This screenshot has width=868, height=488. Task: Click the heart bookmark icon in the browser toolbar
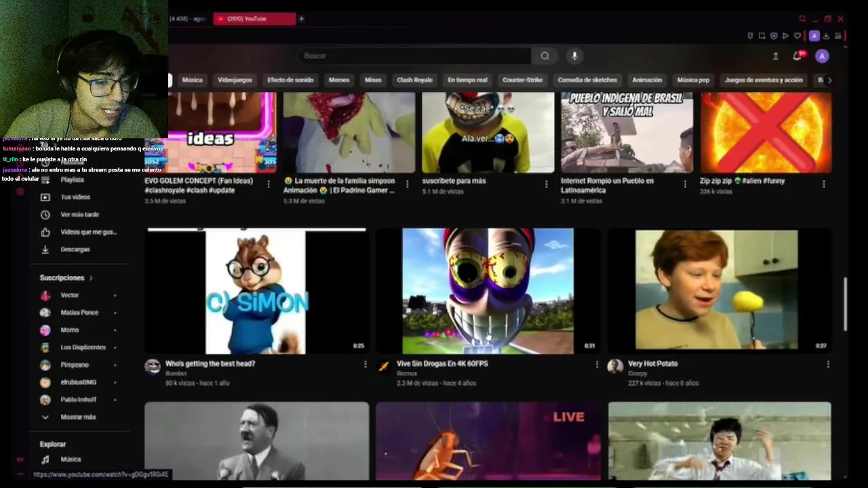click(x=797, y=36)
